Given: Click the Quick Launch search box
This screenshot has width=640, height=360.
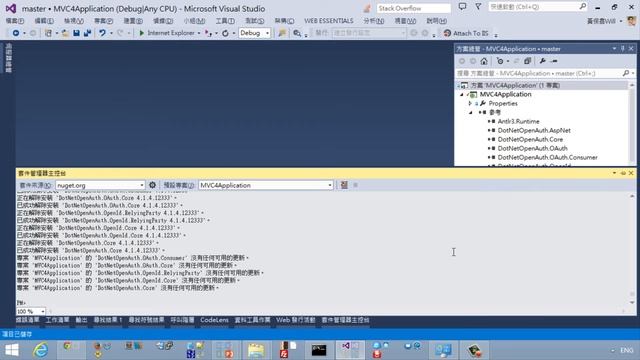Looking at the screenshot, I should pyautogui.click(x=538, y=7).
